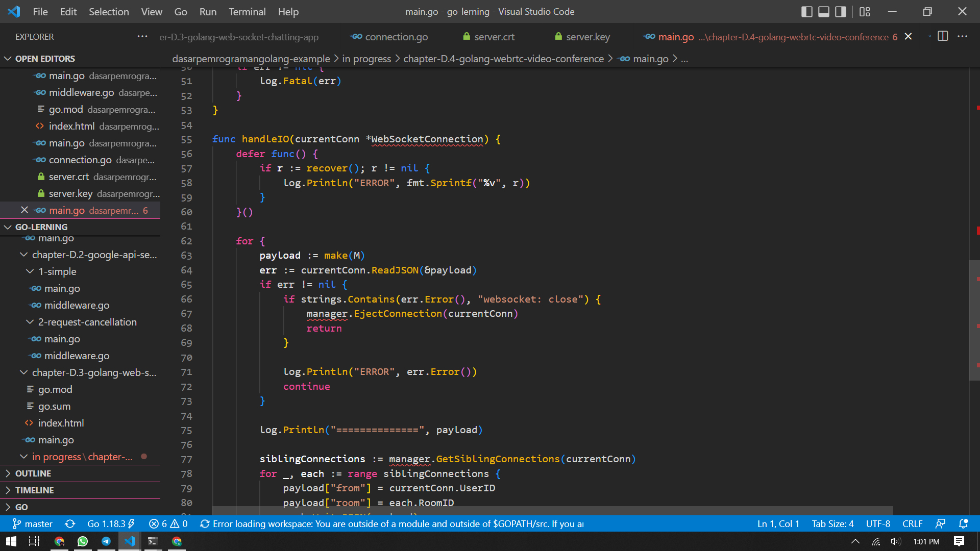Click the editor vertical scrollbar thumb
This screenshot has height=551, width=980.
[974, 320]
